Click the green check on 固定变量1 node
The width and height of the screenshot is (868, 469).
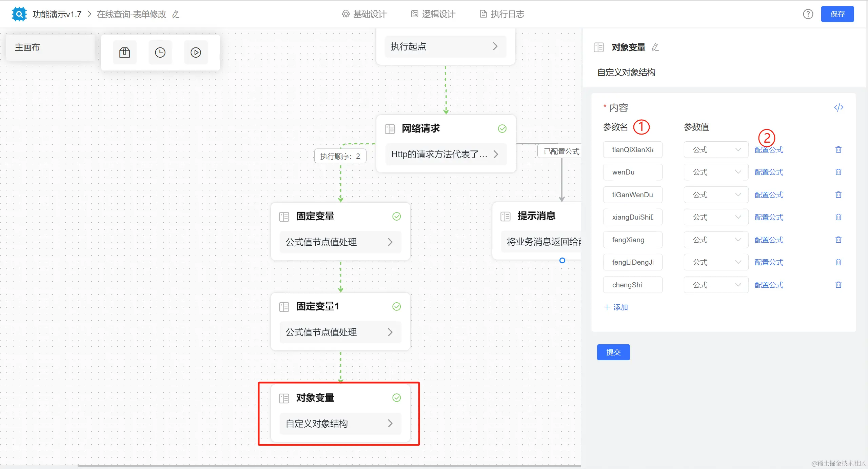point(396,307)
